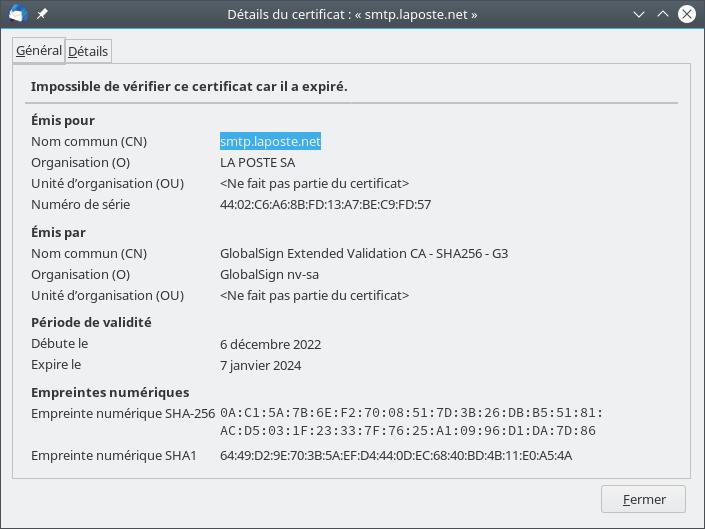Select the SHA-256 fingerprint second line
Image resolution: width=705 pixels, height=529 pixels.
coord(408,431)
